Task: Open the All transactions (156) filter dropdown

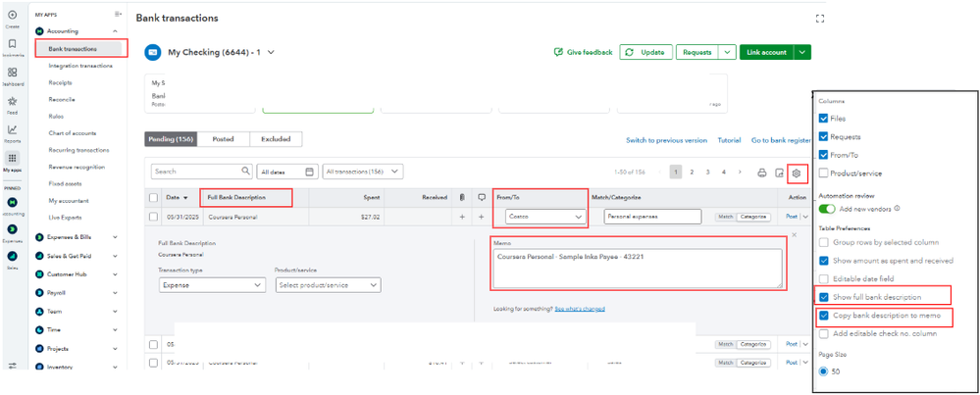Action: coord(363,172)
